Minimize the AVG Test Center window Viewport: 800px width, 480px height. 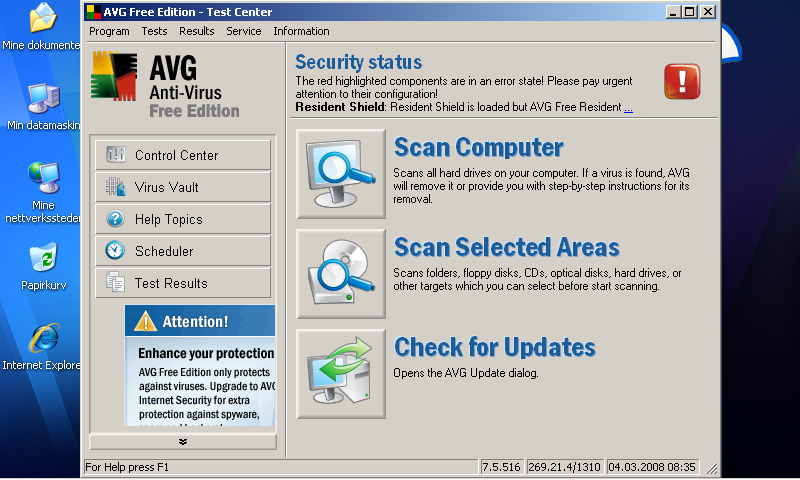[673, 12]
